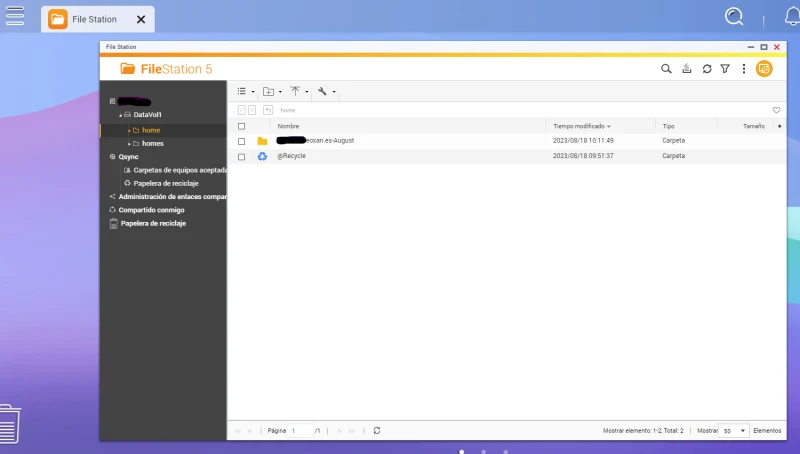Sort by Nombre column header
The width and height of the screenshot is (800, 454).
click(x=288, y=126)
